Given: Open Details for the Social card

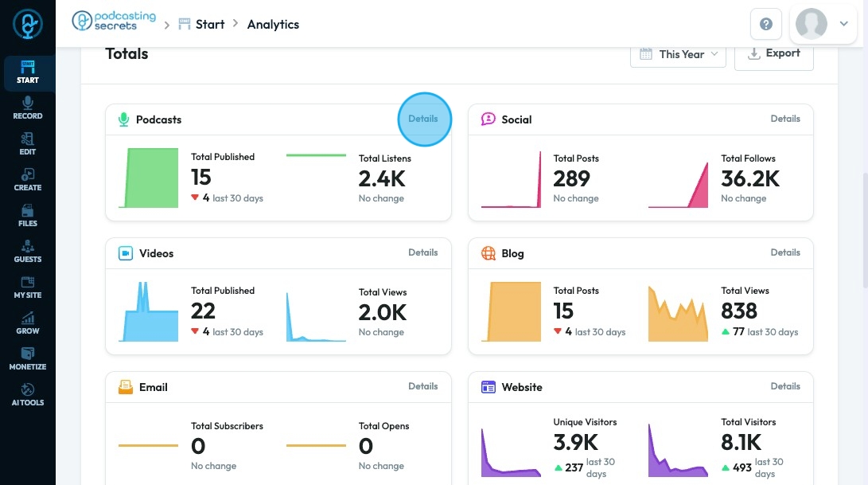Looking at the screenshot, I should (785, 119).
